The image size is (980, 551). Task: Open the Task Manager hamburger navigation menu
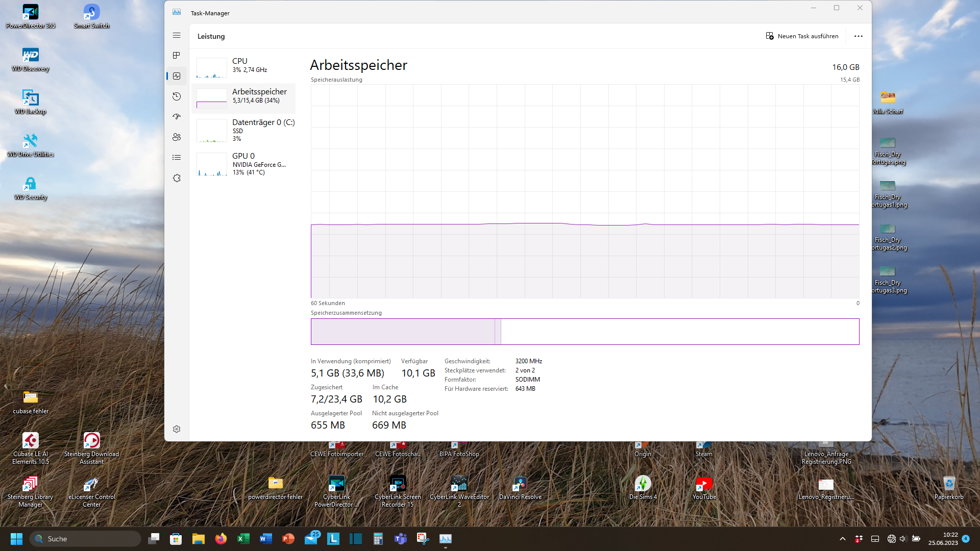[x=177, y=36]
